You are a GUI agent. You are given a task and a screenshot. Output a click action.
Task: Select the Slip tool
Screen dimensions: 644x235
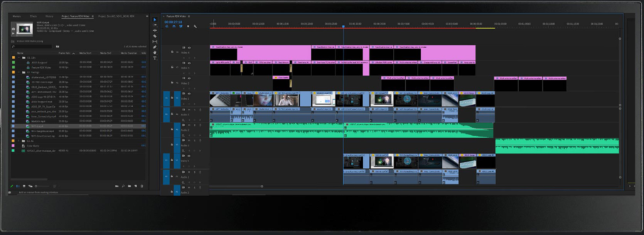tap(155, 42)
